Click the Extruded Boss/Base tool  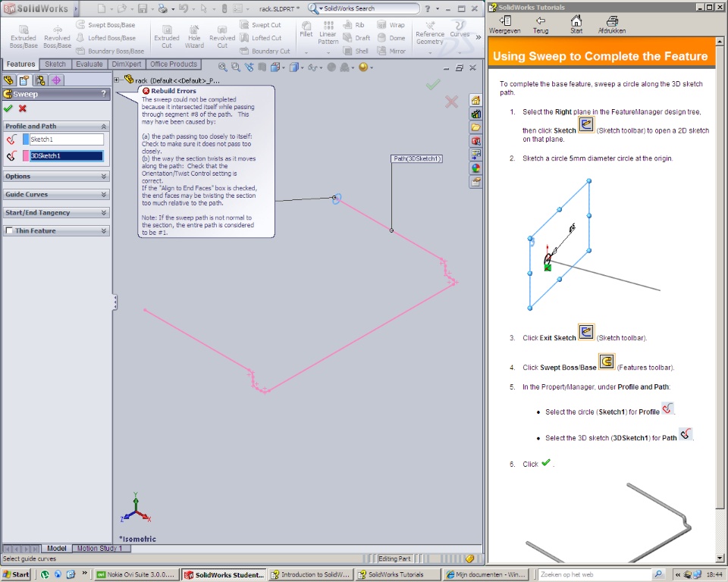[x=24, y=36]
